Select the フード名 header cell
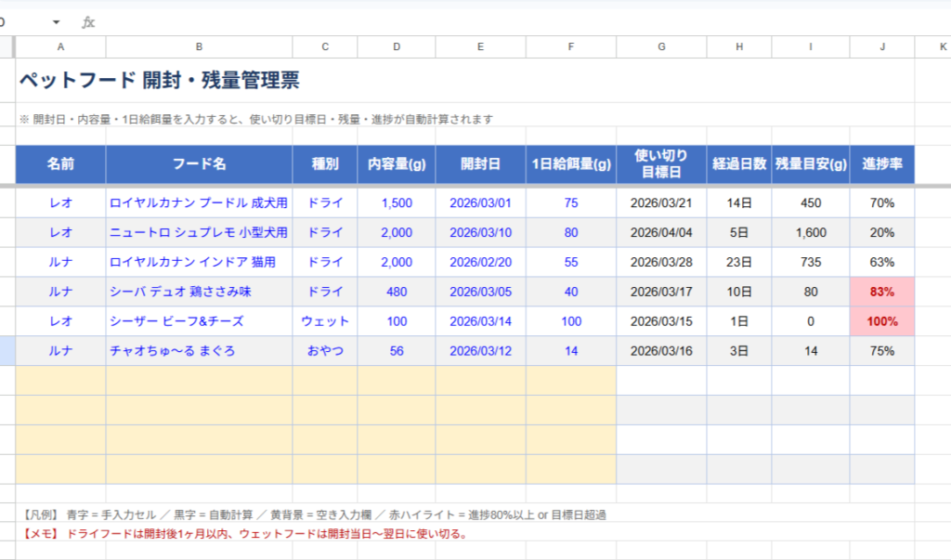This screenshot has width=951, height=560. pyautogui.click(x=199, y=164)
